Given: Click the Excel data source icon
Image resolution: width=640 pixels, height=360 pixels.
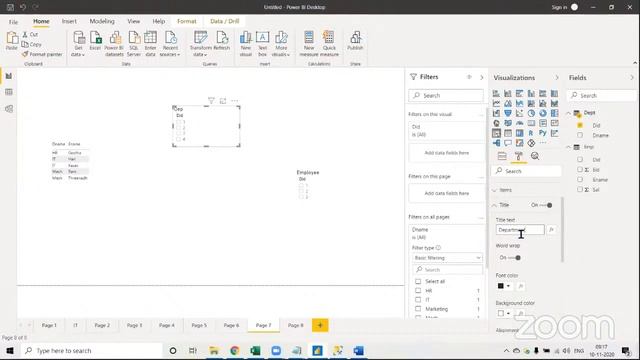Looking at the screenshot, I should tap(95, 41).
